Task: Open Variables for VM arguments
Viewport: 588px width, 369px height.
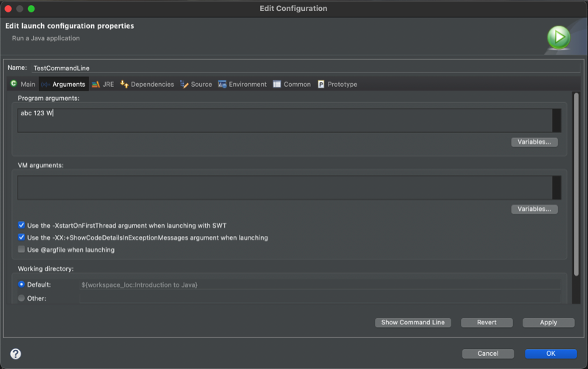Action: (x=534, y=209)
